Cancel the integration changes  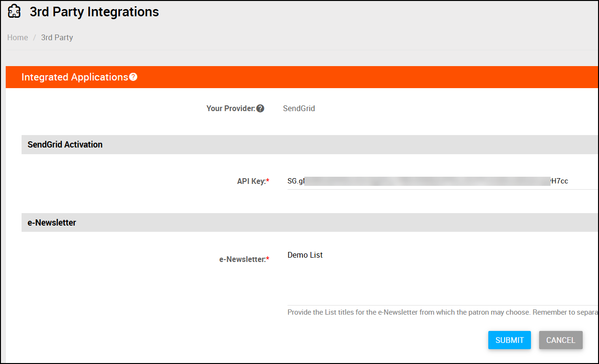click(561, 340)
